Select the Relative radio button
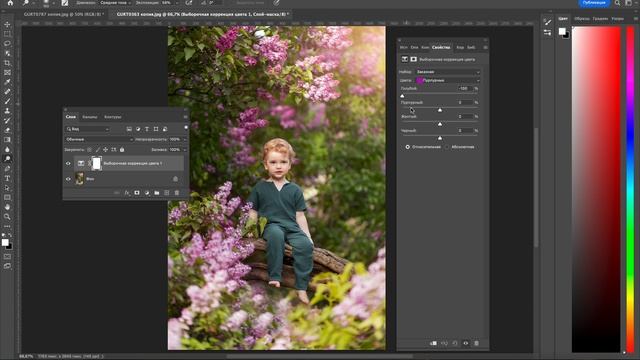Image resolution: width=640 pixels, height=360 pixels. pyautogui.click(x=407, y=147)
